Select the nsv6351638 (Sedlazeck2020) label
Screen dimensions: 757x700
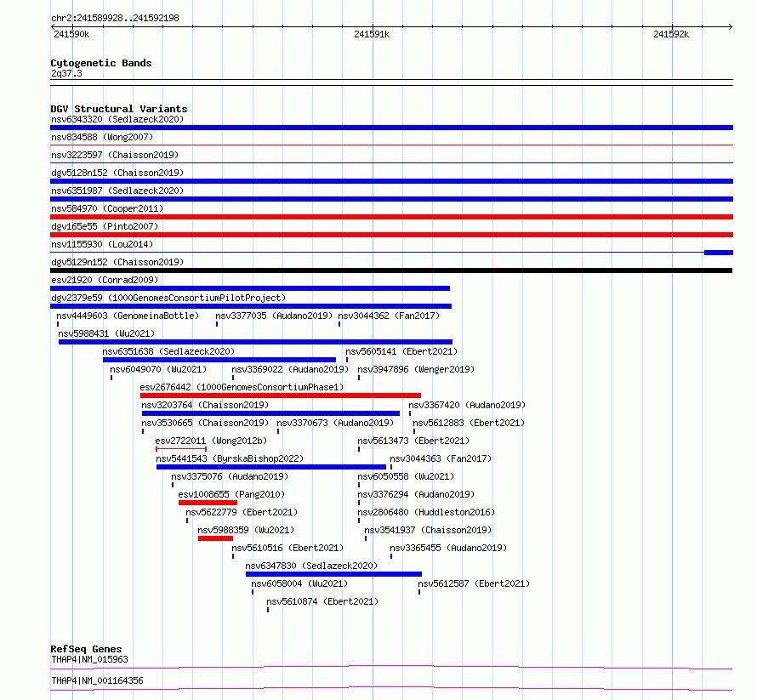pos(168,351)
